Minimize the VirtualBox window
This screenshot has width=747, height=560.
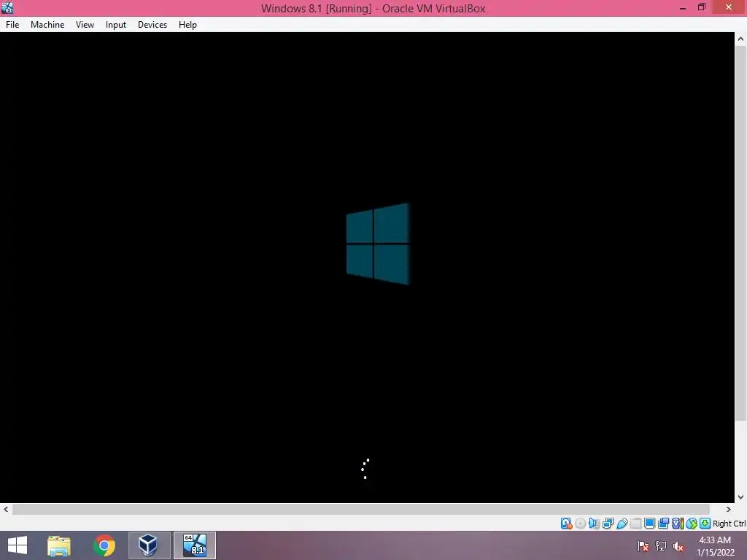(683, 7)
